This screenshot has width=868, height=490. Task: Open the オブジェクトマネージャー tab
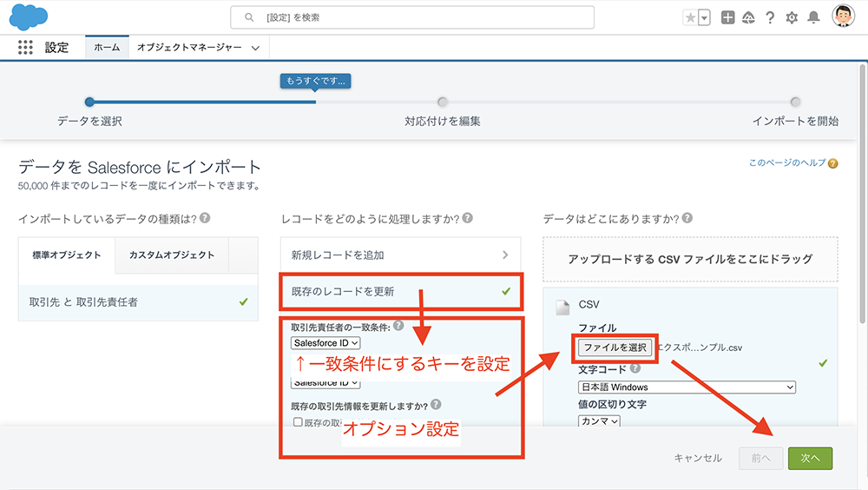pos(189,47)
